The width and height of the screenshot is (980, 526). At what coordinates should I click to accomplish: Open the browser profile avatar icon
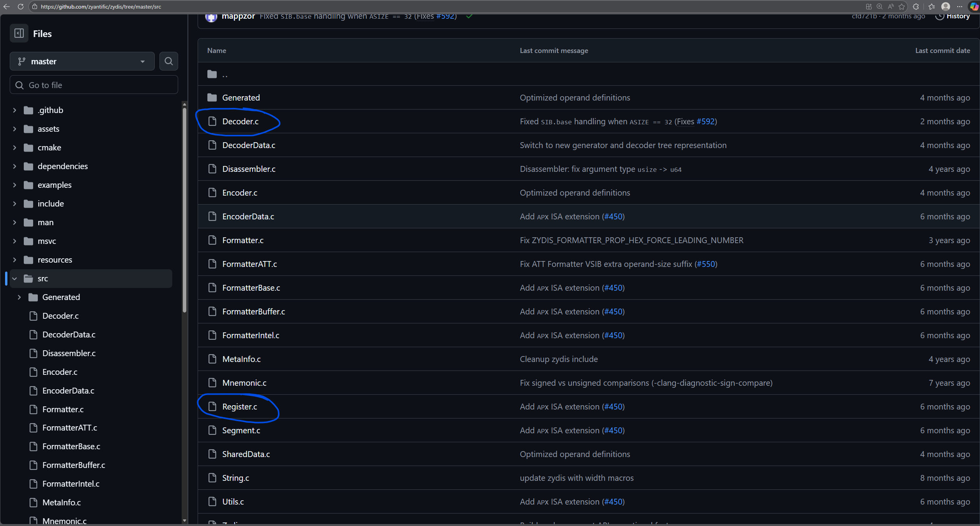[945, 7]
